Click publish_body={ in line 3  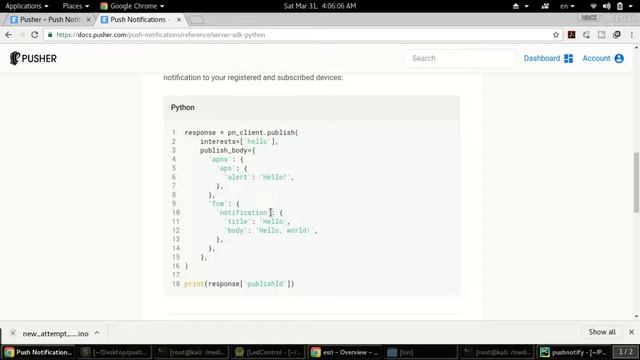(228, 151)
